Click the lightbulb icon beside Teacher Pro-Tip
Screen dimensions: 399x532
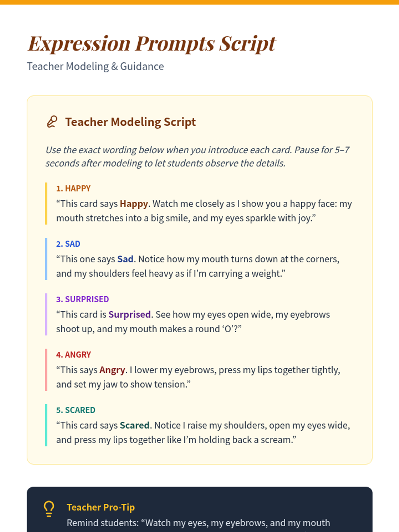tap(49, 509)
